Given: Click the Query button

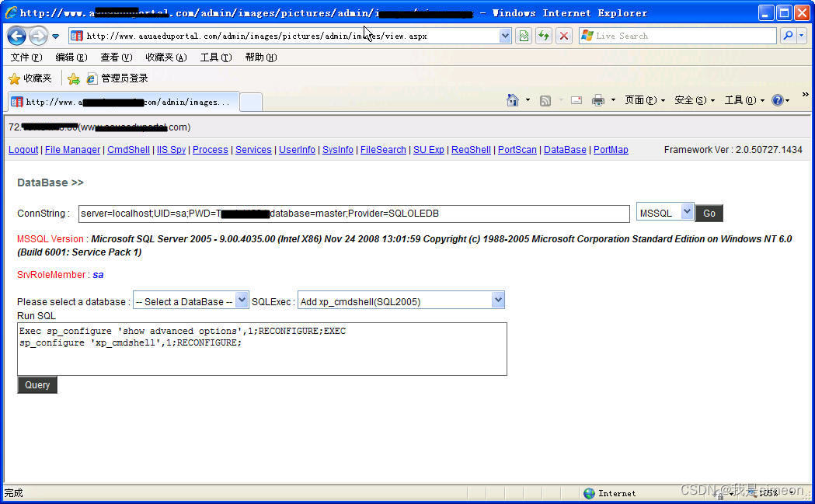Looking at the screenshot, I should 37,385.
